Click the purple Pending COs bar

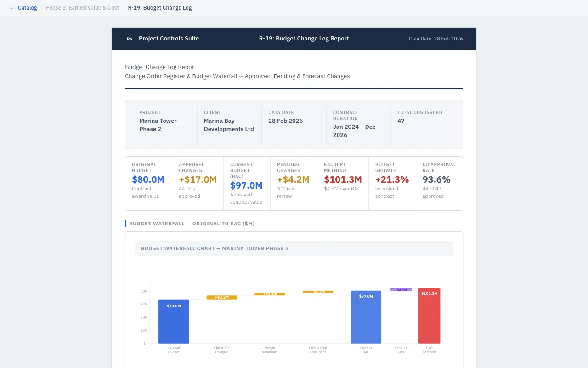click(401, 290)
